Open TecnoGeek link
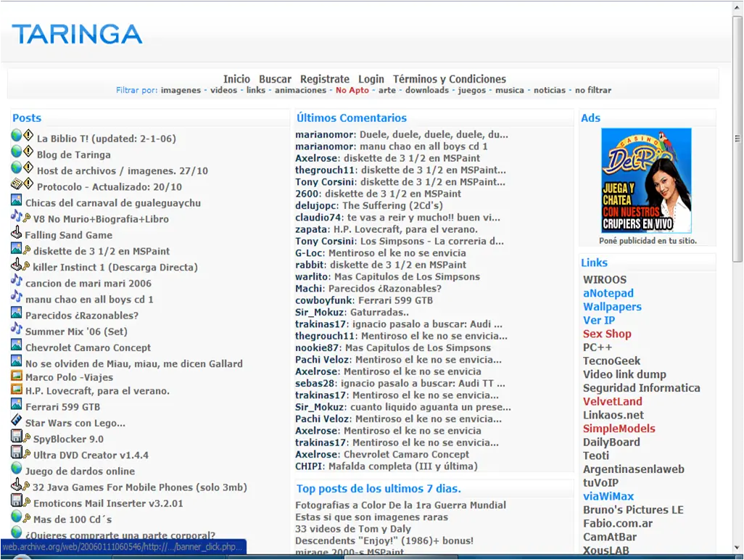The width and height of the screenshot is (744, 560). (611, 361)
